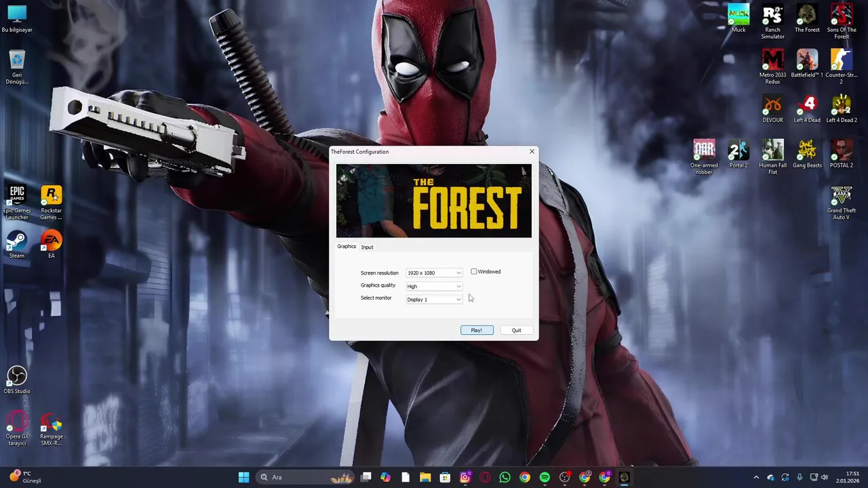The width and height of the screenshot is (868, 488).
Task: Select Grand Theft Auto V desktop icon
Action: coord(842,203)
